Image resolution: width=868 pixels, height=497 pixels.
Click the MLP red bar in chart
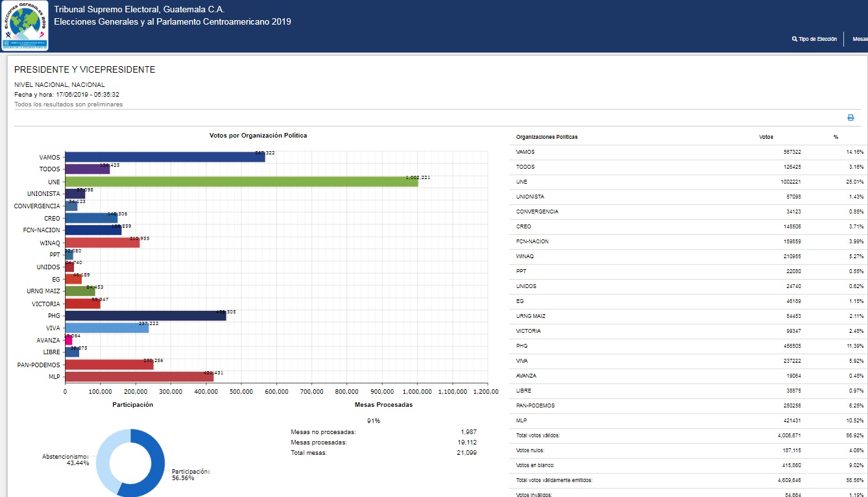pyautogui.click(x=139, y=377)
